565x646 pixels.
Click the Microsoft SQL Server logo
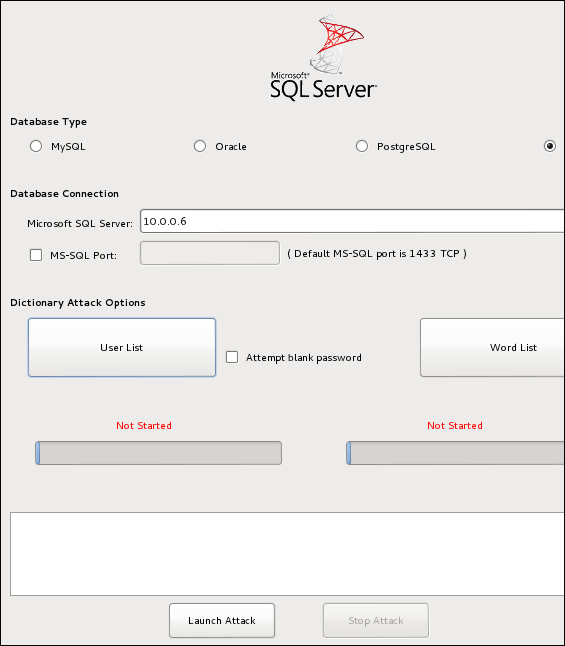click(x=323, y=57)
